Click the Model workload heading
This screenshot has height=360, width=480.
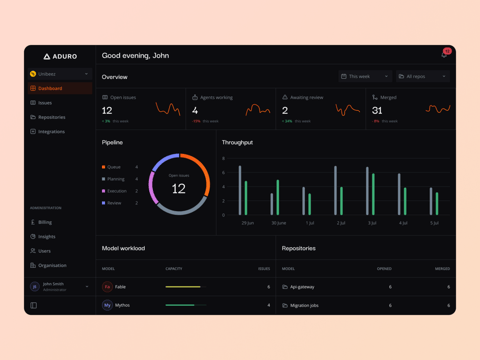123,248
